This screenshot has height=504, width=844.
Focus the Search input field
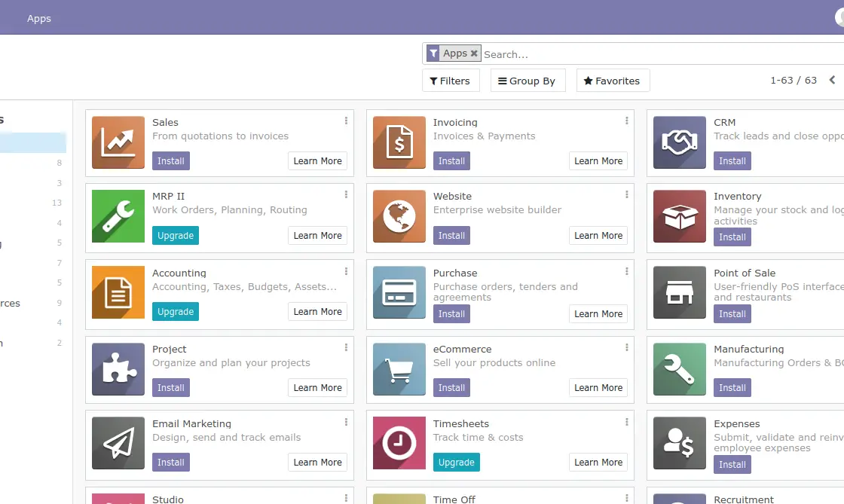[662, 54]
